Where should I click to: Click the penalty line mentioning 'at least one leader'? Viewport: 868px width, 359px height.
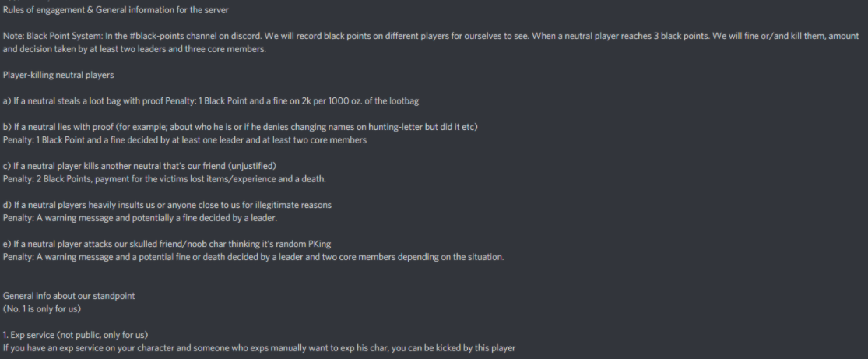coord(185,139)
